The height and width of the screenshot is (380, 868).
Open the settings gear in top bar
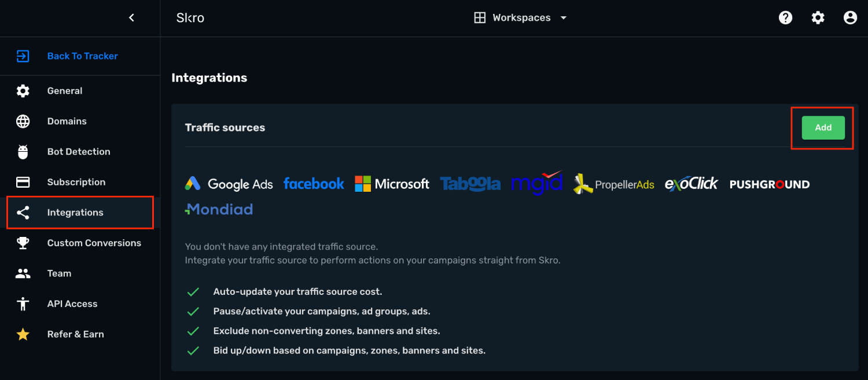coord(818,18)
